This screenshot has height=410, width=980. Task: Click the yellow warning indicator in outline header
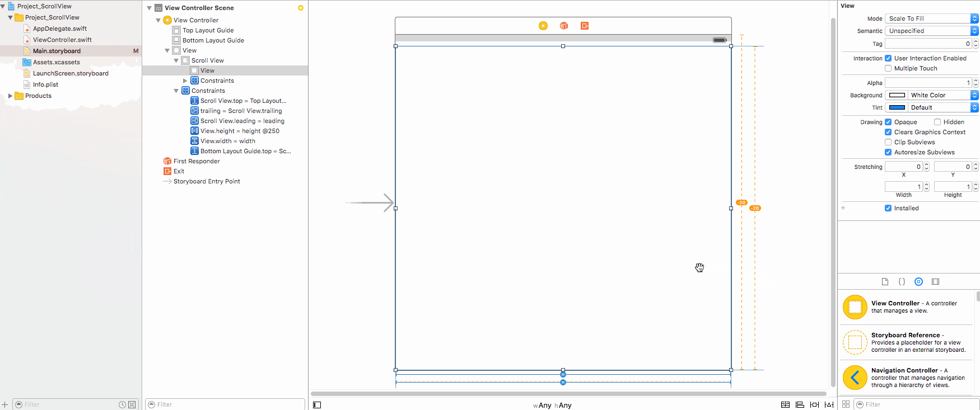coord(300,8)
